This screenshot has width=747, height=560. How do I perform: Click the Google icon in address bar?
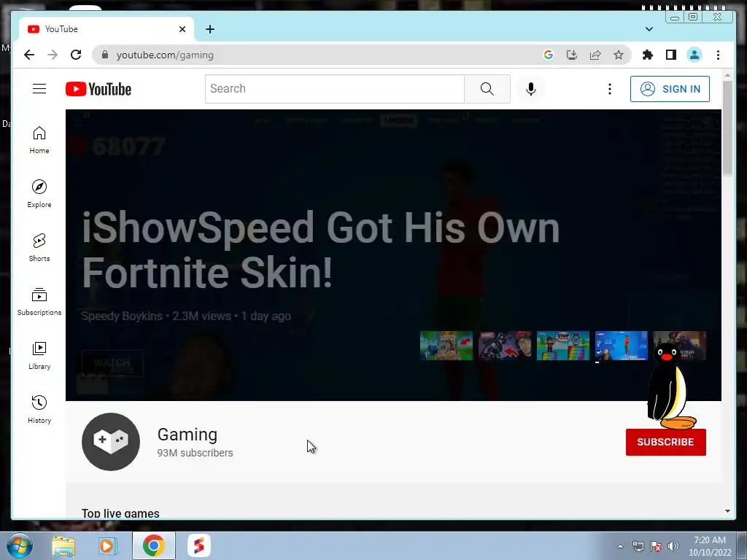tap(549, 55)
